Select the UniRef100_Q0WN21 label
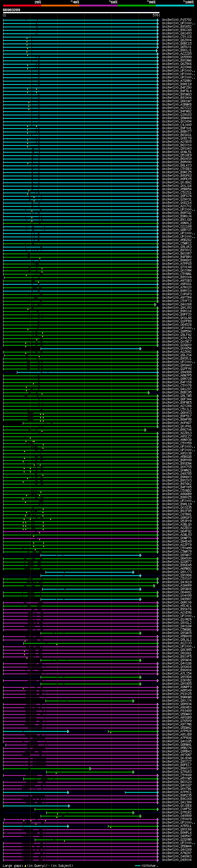The image size is (197, 868). pos(177,470)
